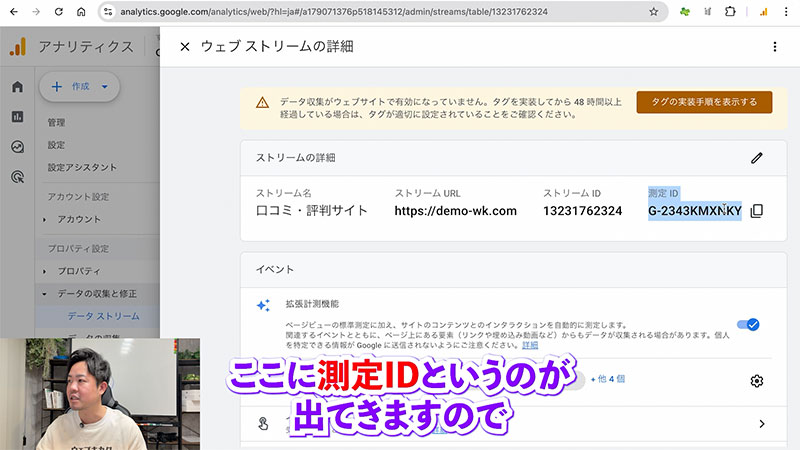The image size is (800, 450).
Task: Close the ウェブ ストリームの詳細 panel
Action: click(x=185, y=47)
